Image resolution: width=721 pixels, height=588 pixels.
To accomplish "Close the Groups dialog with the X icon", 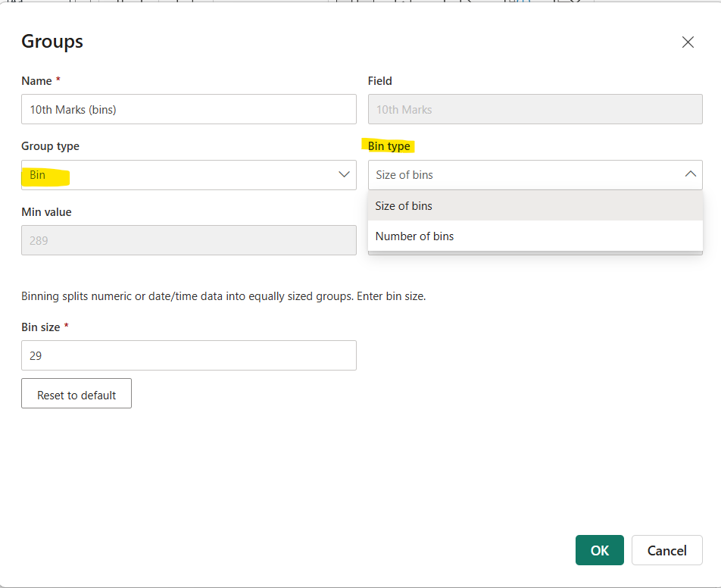I will click(688, 42).
